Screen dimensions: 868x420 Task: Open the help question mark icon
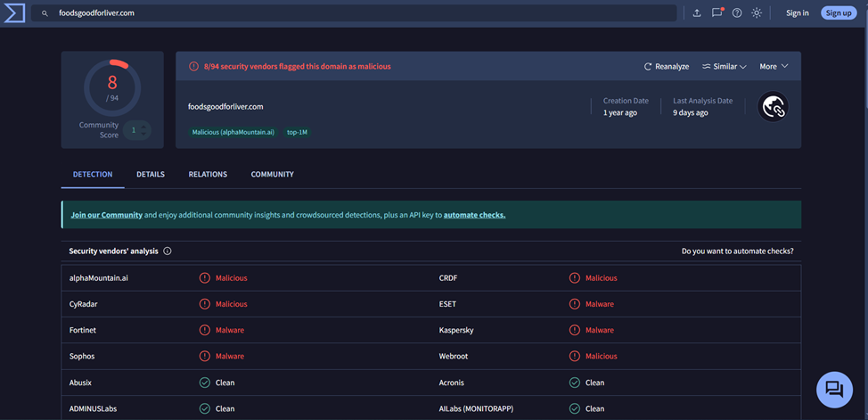[x=737, y=13]
